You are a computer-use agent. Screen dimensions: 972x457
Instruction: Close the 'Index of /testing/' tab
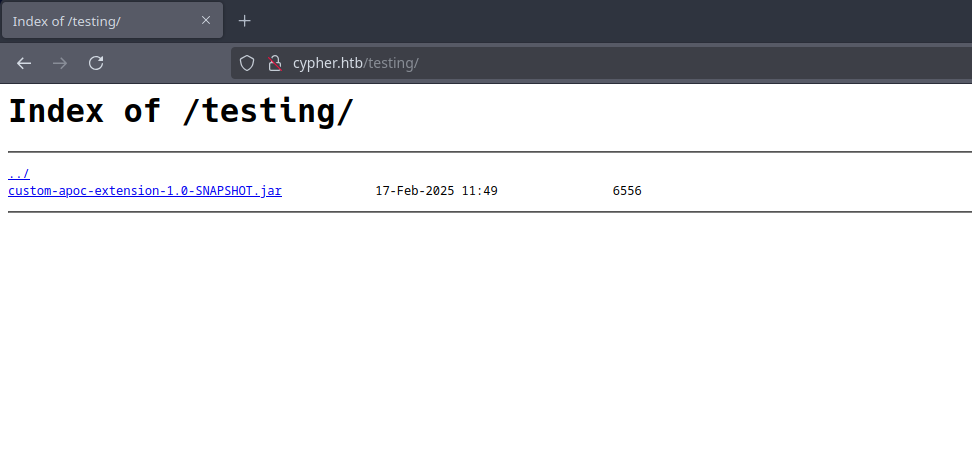(207, 21)
